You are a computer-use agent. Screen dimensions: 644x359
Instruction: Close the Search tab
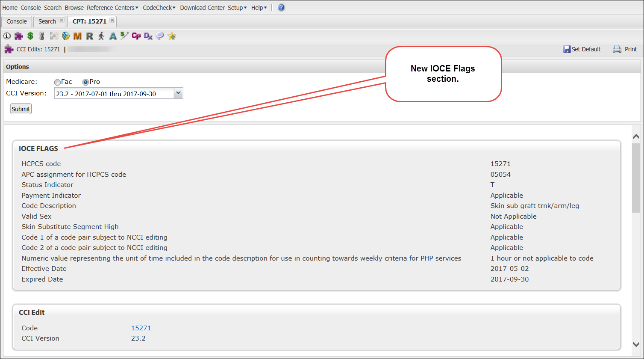(62, 21)
